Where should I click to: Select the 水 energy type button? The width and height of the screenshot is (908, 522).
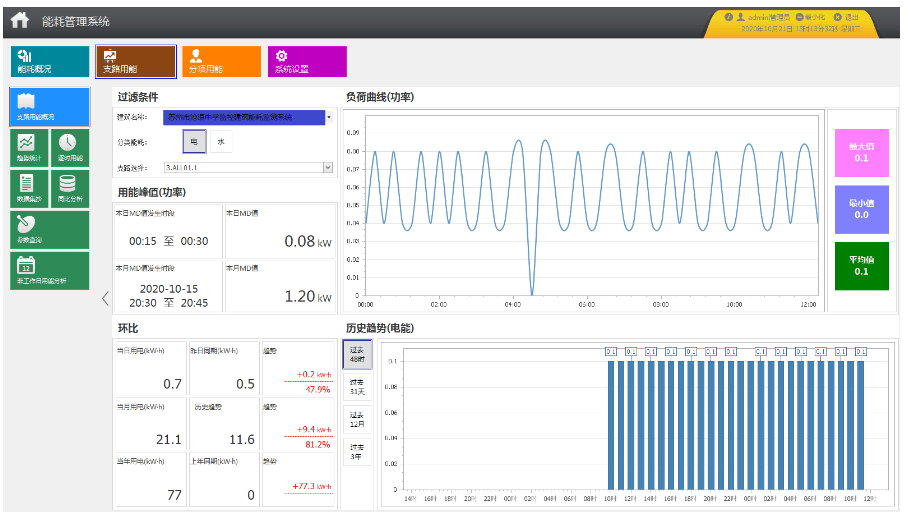[x=221, y=142]
